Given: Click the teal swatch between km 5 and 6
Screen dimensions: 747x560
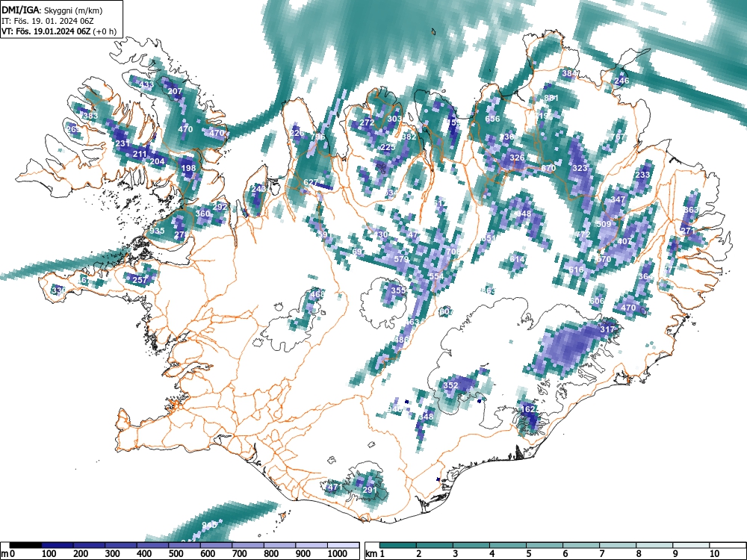Looking at the screenshot, I should [x=545, y=545].
